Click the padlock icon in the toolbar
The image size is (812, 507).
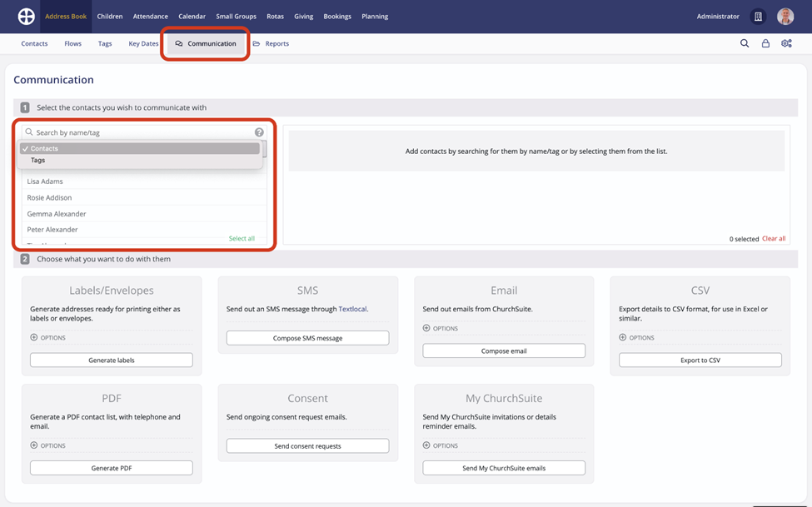tap(765, 43)
